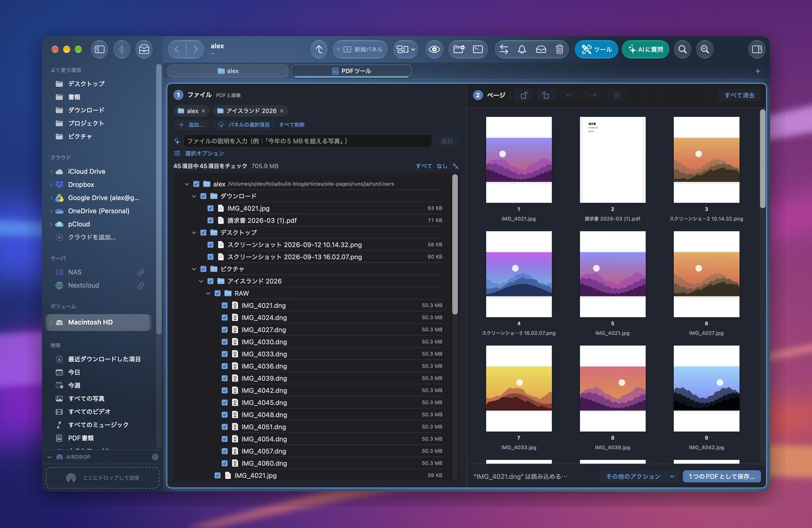The width and height of the screenshot is (812, 528).
Task: Uncheck スクリーンショット 2026-09-13 16.02.07.png checkbox
Action: [x=211, y=257]
